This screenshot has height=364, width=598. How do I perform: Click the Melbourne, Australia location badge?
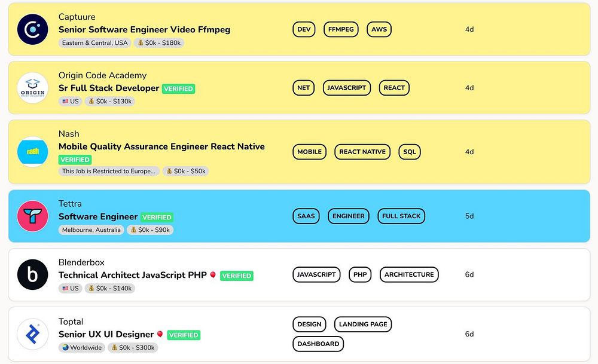(x=91, y=230)
